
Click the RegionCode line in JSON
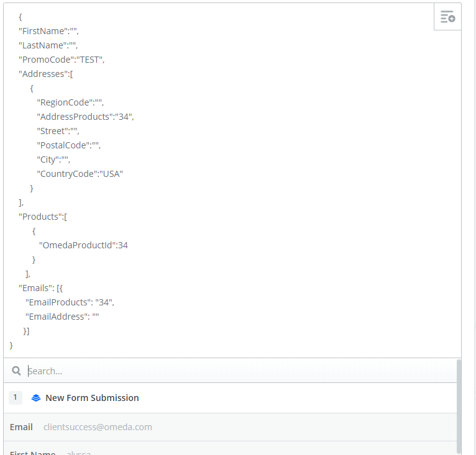[x=70, y=102]
